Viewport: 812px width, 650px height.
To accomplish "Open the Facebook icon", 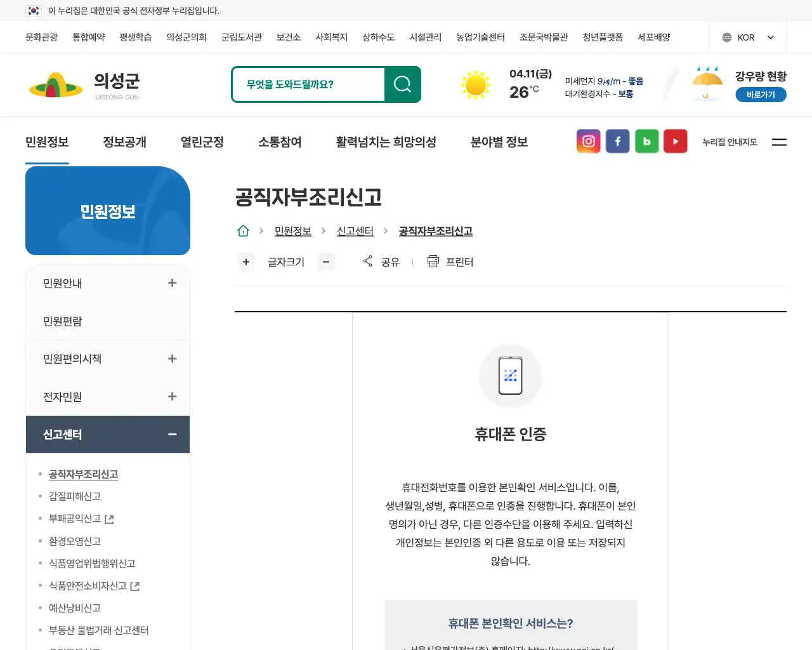I will 617,141.
